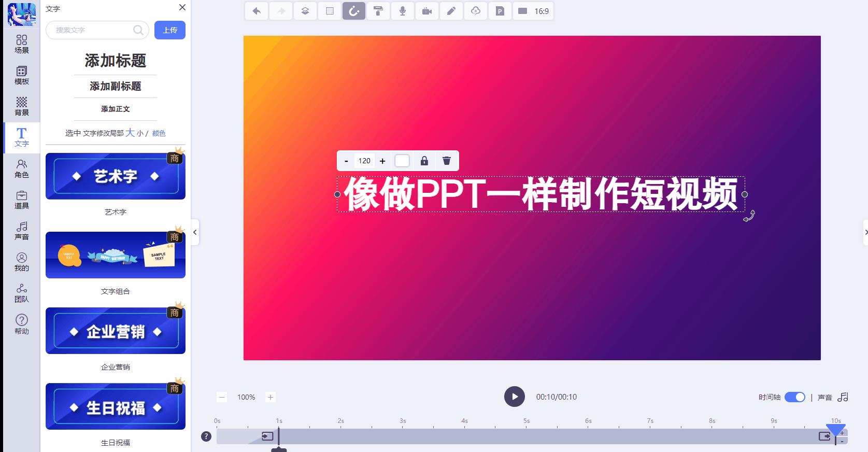Delete selected text with trash icon
Viewport: 868px width, 452px height.
click(447, 161)
